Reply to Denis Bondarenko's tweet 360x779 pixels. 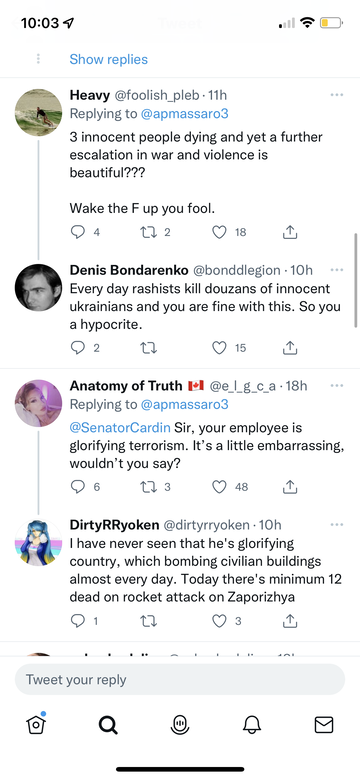point(77,348)
